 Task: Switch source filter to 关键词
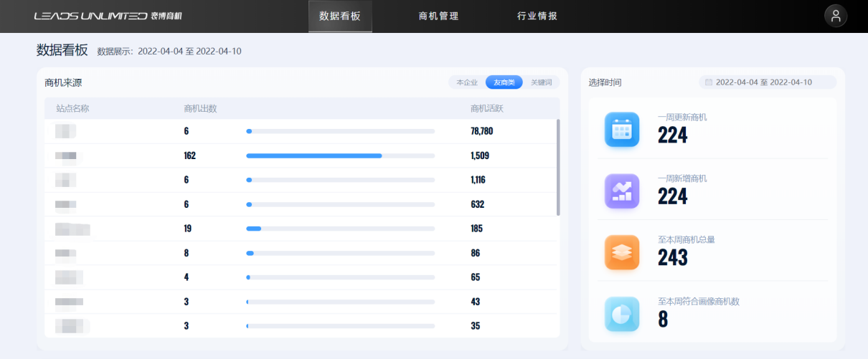[x=541, y=82]
